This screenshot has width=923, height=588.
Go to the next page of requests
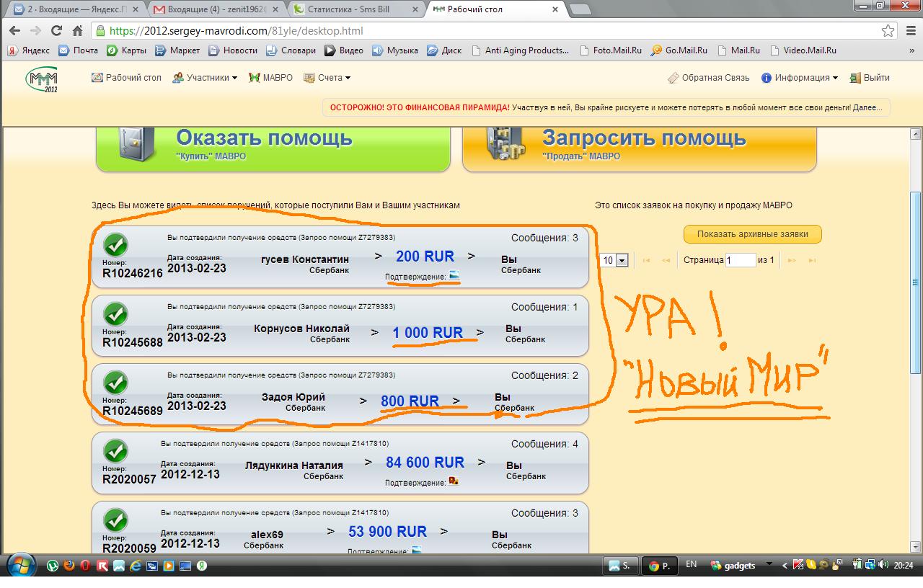(x=792, y=260)
